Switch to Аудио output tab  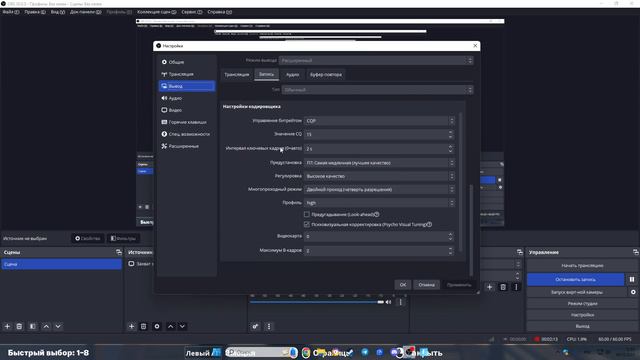[292, 75]
